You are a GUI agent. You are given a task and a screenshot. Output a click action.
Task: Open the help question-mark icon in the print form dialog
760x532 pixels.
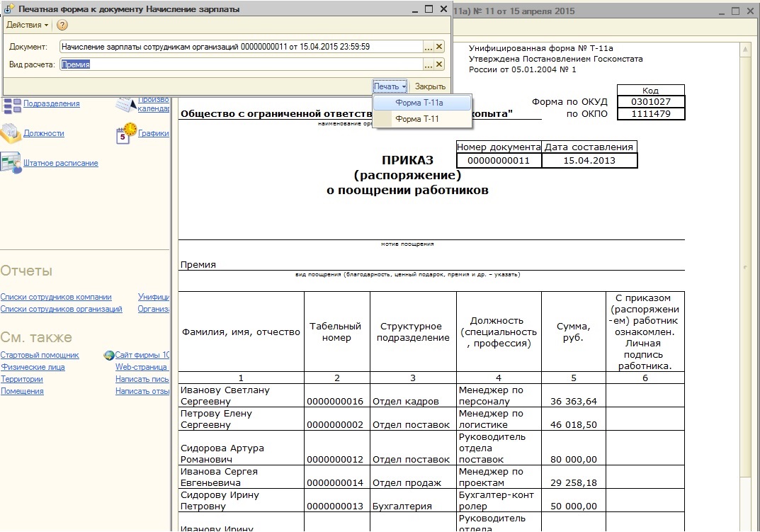(x=62, y=25)
